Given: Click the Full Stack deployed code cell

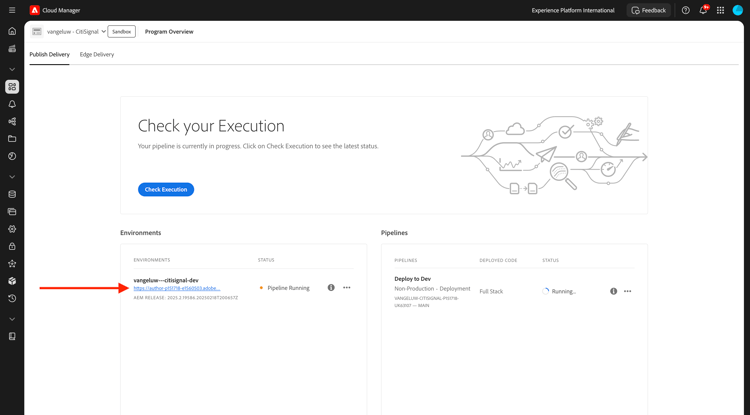Looking at the screenshot, I should (x=491, y=291).
